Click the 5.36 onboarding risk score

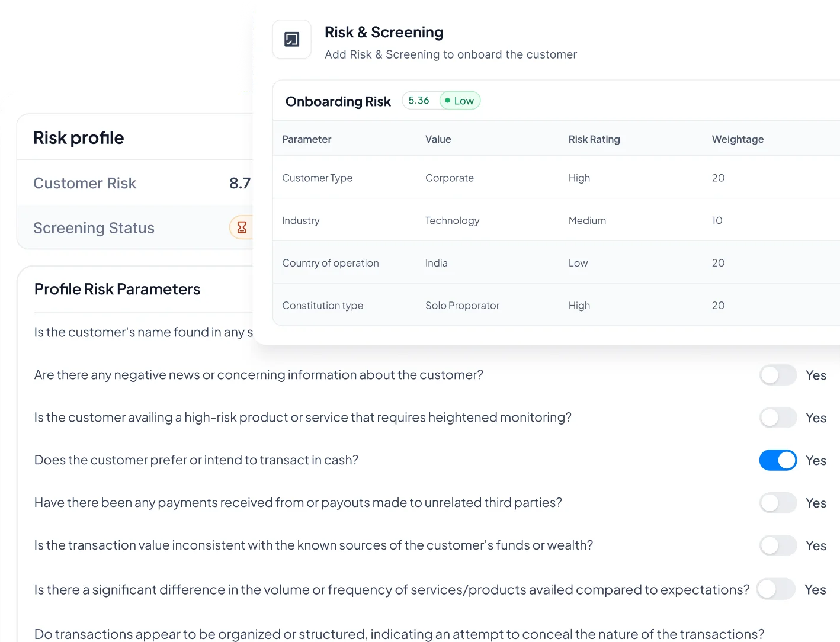(x=418, y=100)
